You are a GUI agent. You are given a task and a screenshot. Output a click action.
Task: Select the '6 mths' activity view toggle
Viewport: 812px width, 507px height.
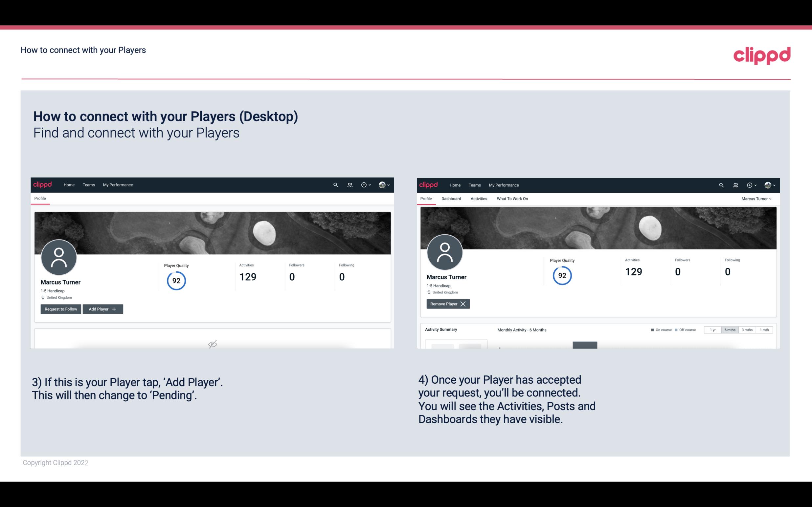click(730, 329)
